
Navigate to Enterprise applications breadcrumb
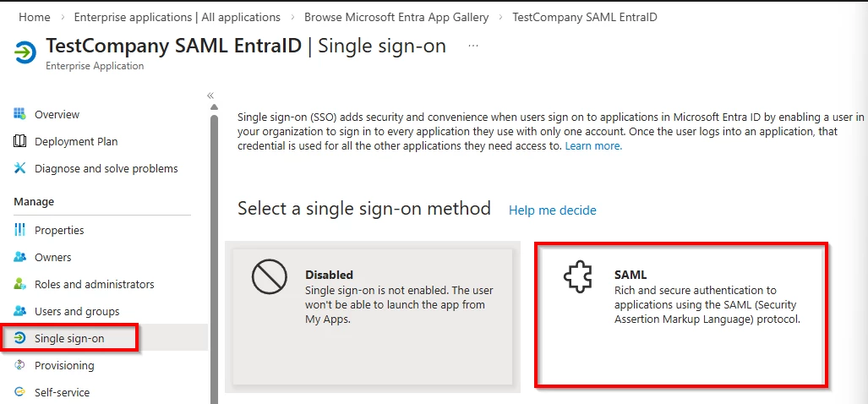(177, 17)
